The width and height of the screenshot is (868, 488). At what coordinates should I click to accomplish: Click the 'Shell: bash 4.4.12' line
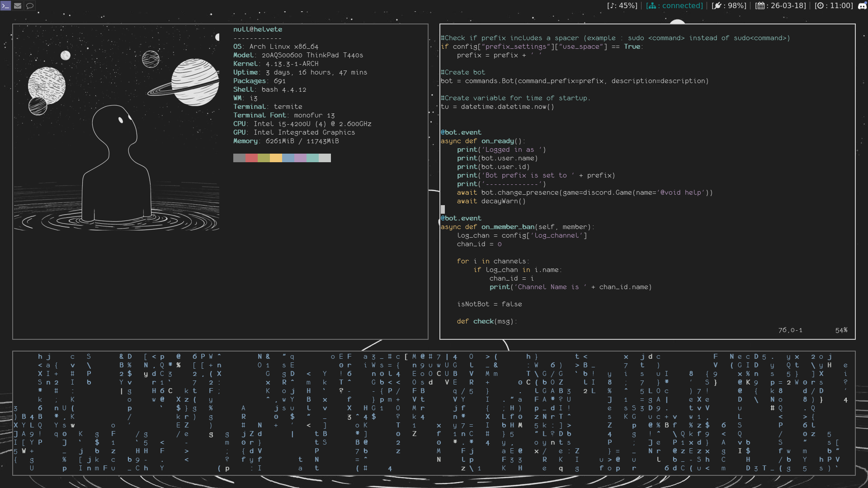[270, 89]
